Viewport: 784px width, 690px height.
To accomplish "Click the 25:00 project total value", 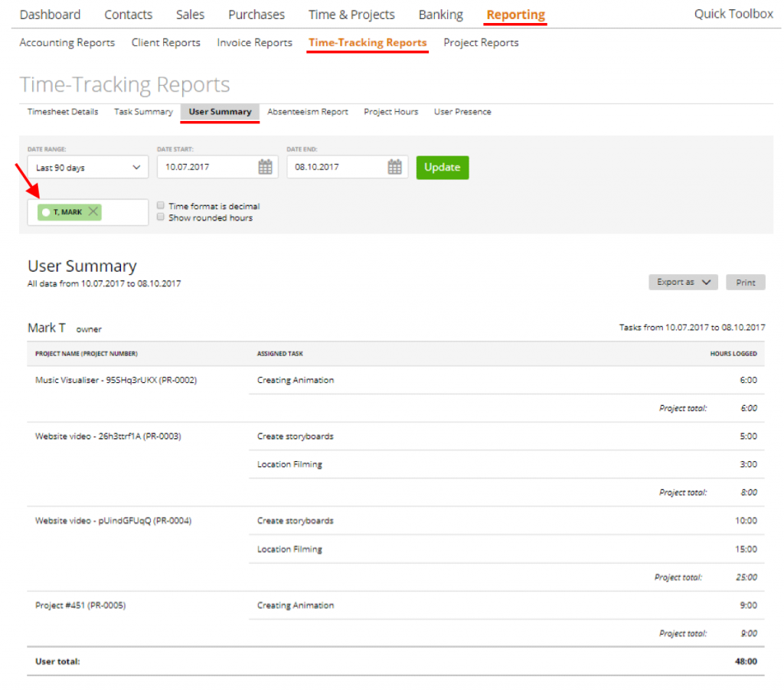I will 746,577.
